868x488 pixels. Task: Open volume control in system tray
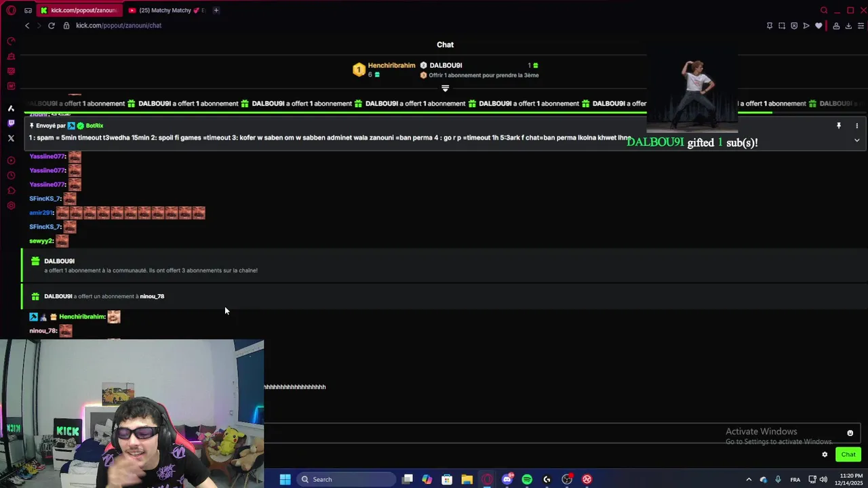[x=824, y=479]
